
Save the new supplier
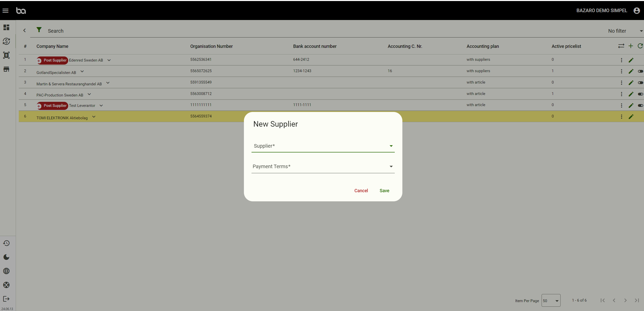click(384, 191)
